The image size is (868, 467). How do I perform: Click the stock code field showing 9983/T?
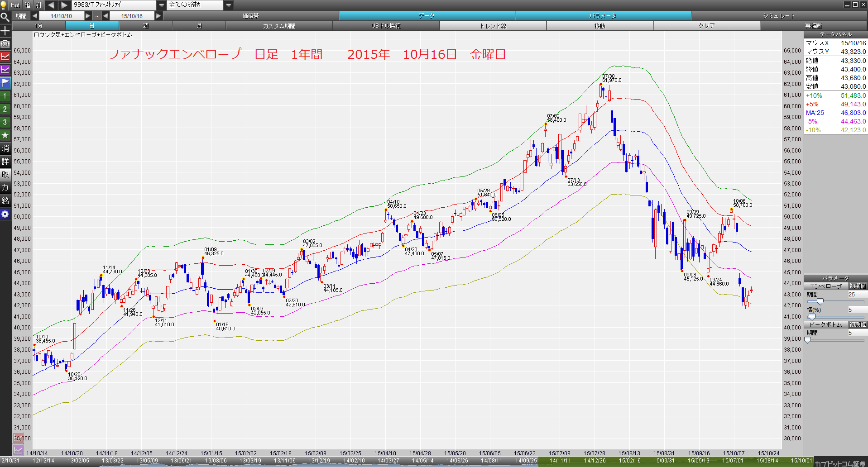(114, 5)
